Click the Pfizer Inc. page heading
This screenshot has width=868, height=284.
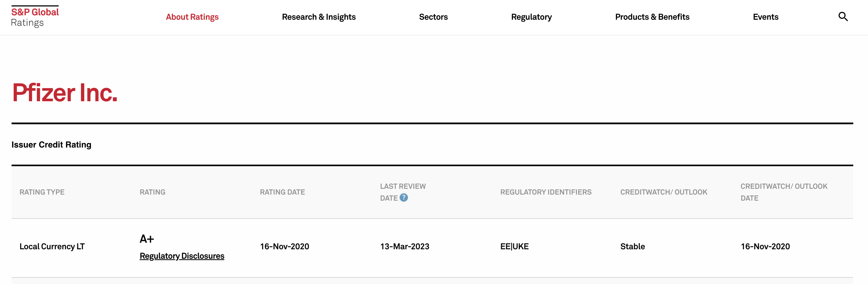(65, 93)
